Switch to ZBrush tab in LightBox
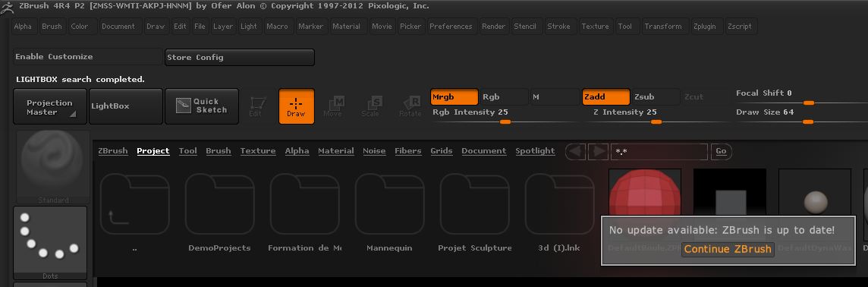Screen dimensions: 868x287 click(113, 150)
